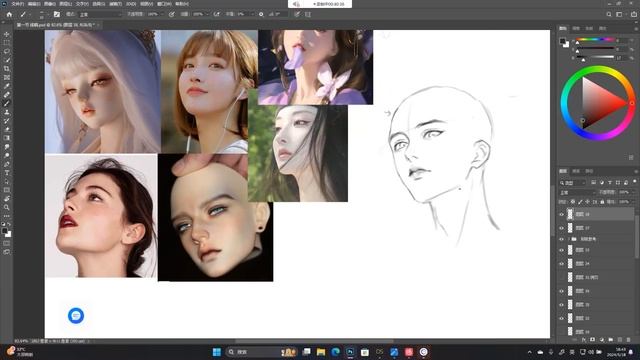Open the Edit Toolbar three-dots button
640x360 pixels.
tap(7, 216)
